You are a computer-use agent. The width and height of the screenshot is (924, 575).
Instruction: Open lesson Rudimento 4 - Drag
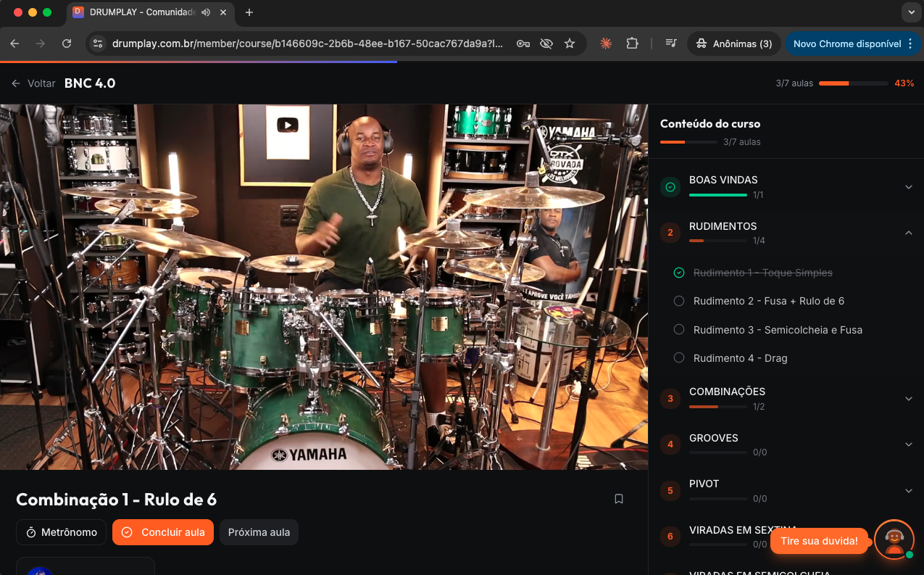740,358
